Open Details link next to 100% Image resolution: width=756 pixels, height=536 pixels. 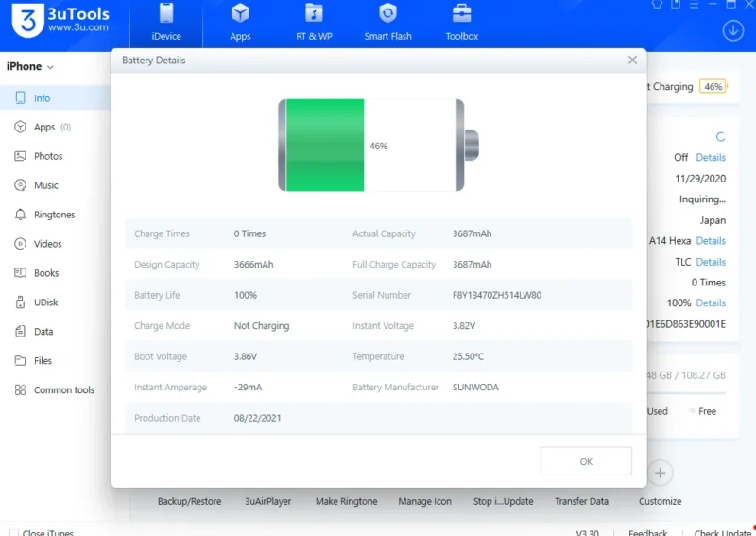[711, 303]
